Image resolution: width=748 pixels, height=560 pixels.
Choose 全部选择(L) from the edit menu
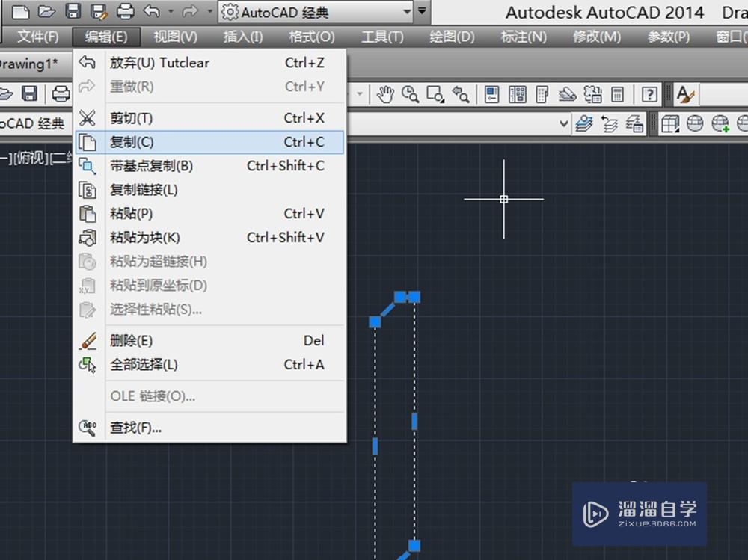click(209, 365)
